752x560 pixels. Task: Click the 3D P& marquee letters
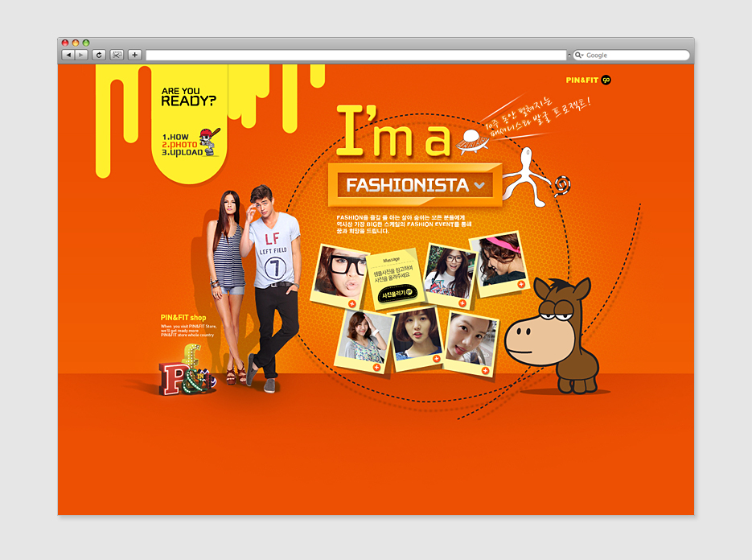[187, 370]
